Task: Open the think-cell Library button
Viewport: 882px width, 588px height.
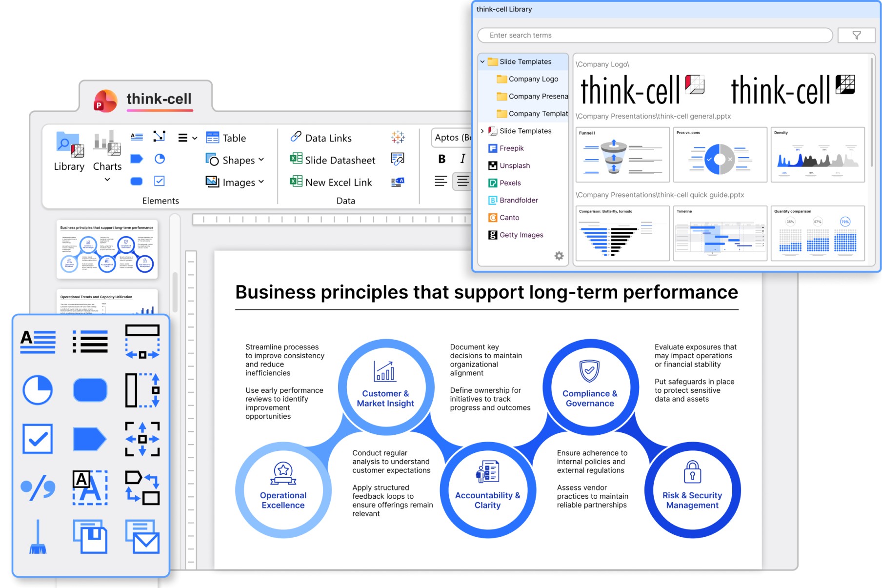Action: pos(69,151)
